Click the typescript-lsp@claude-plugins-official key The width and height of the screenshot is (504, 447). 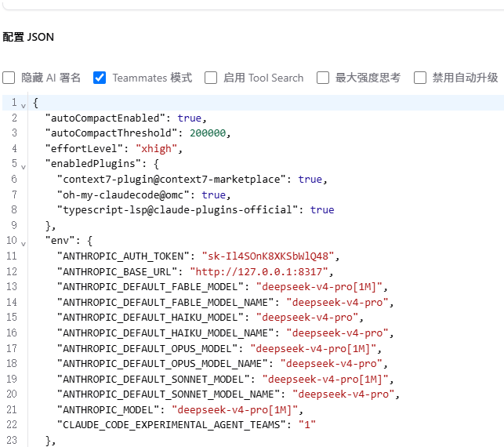coord(178,210)
